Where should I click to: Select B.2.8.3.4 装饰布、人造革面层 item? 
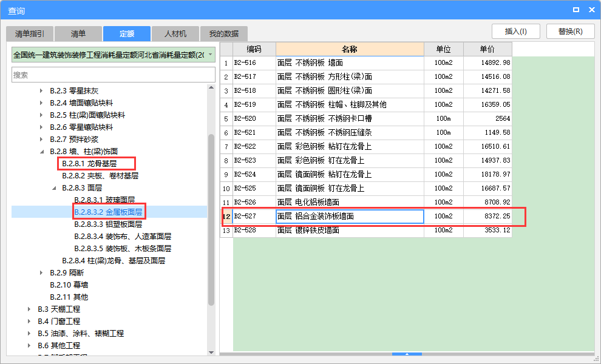point(123,237)
